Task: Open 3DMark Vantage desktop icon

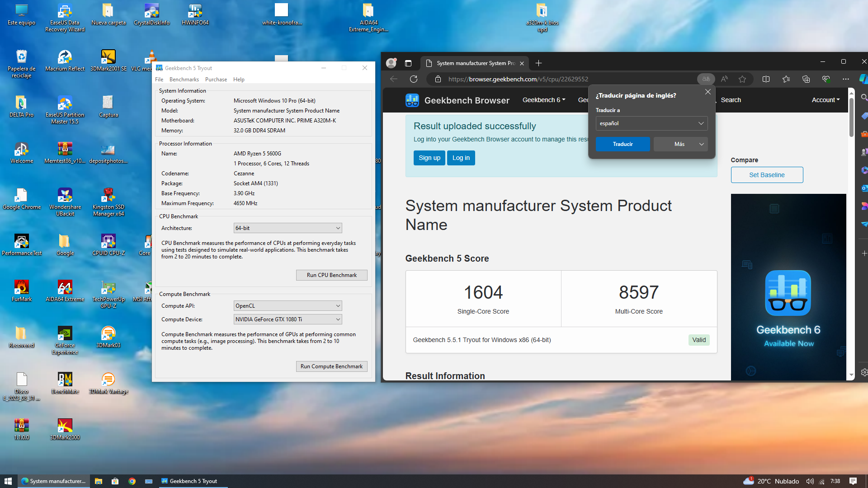Action: 108,383
